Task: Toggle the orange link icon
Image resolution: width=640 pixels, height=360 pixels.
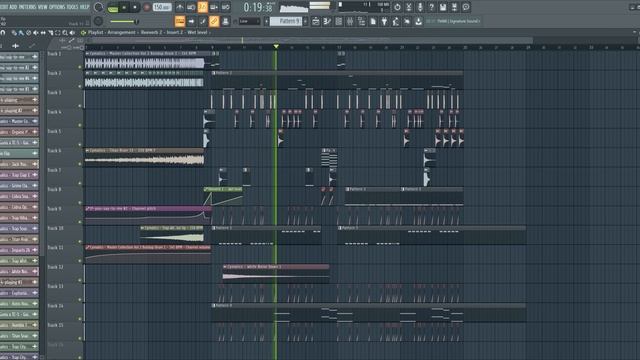Action: (214, 21)
